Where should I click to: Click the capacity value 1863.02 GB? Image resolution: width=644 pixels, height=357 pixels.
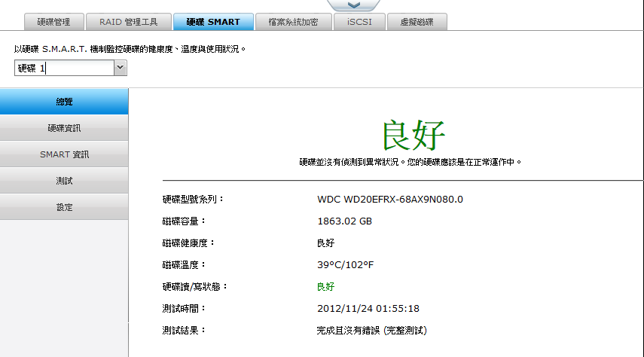click(x=344, y=221)
